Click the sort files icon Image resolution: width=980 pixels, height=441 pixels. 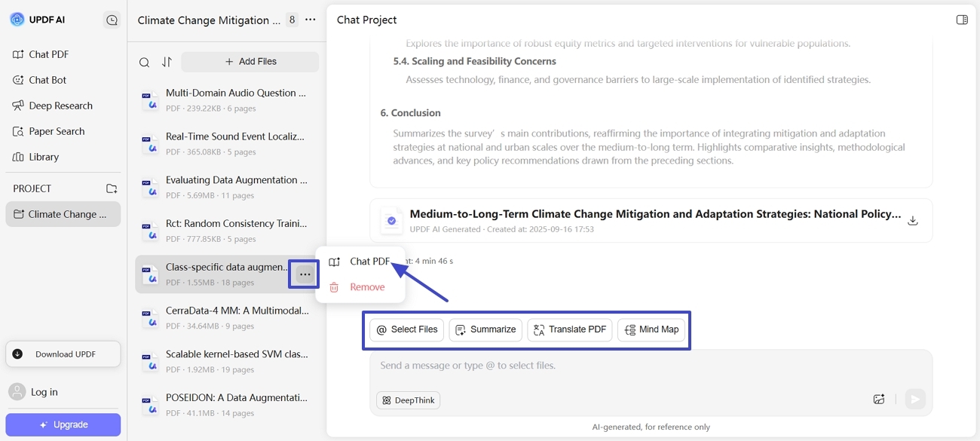(x=167, y=63)
